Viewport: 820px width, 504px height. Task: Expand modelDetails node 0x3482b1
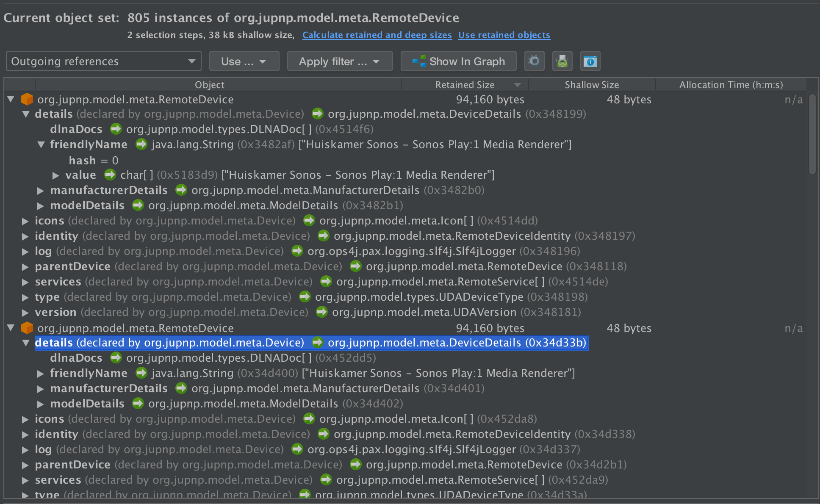click(40, 206)
